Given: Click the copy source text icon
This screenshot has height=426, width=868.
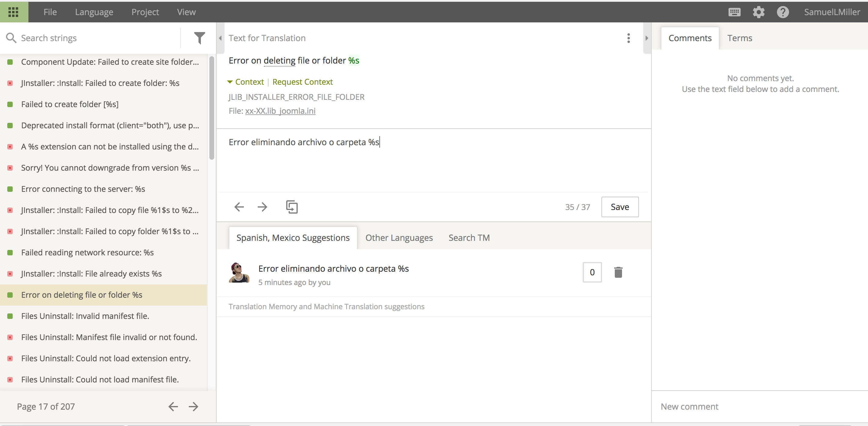Looking at the screenshot, I should pos(291,207).
